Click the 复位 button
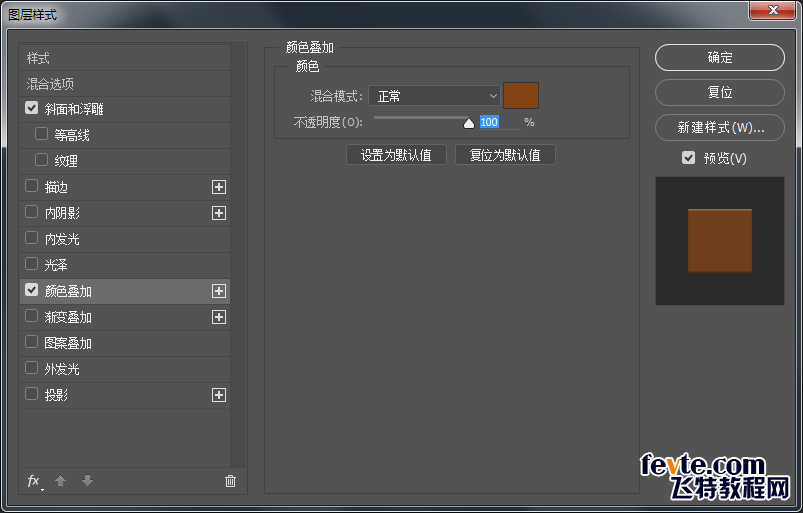The image size is (803, 513). (720, 93)
